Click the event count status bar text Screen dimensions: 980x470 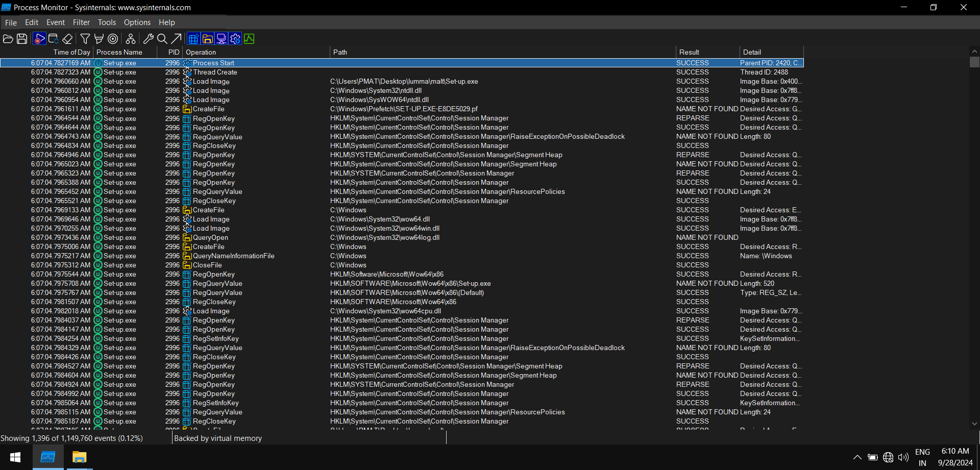click(71, 438)
